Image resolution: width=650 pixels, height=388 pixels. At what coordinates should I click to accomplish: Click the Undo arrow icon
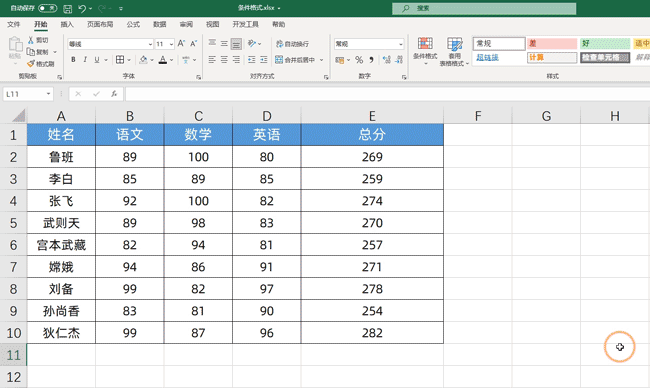[x=82, y=8]
